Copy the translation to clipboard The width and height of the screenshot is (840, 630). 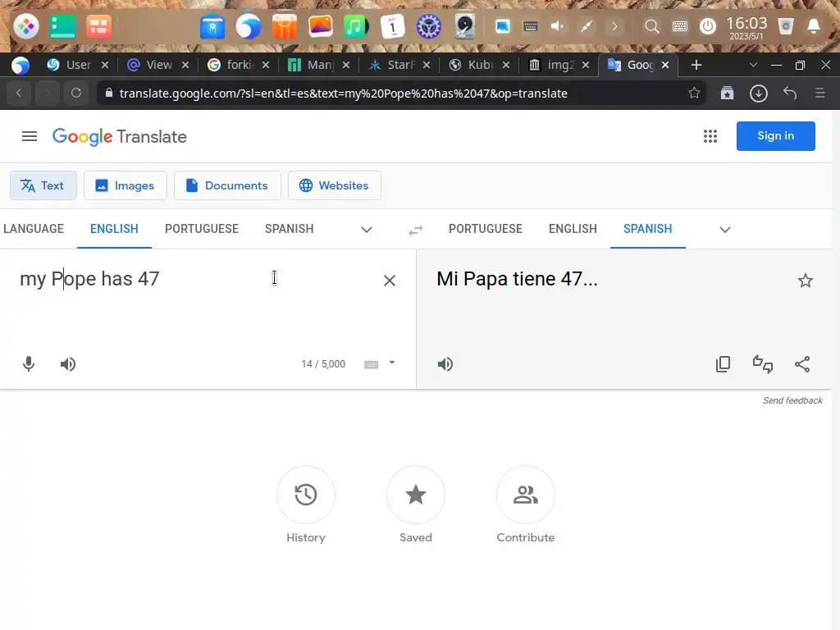point(724,364)
